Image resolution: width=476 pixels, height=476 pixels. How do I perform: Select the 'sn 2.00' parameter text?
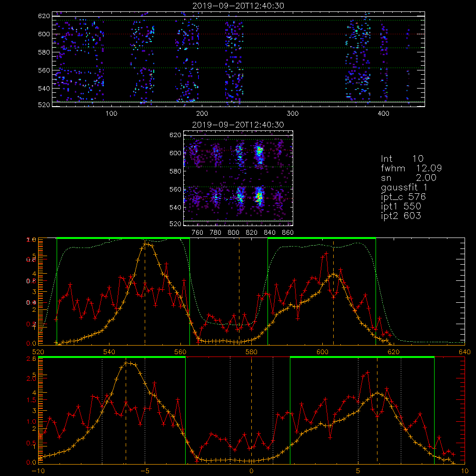408,178
